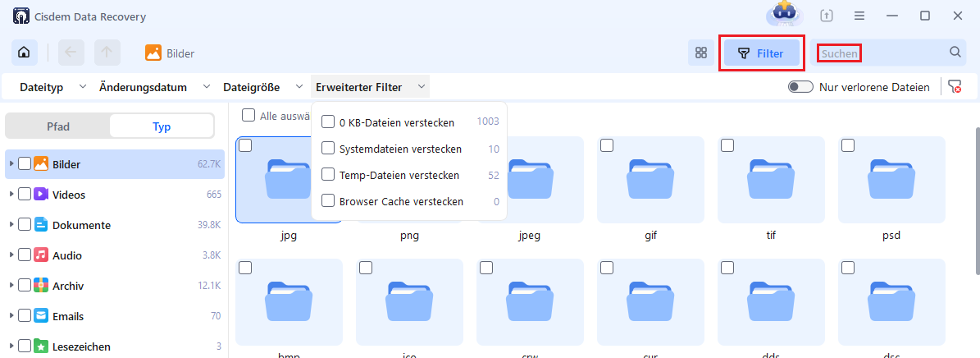This screenshot has height=358, width=980.
Task: Click the up arrow navigation button
Action: 107,53
